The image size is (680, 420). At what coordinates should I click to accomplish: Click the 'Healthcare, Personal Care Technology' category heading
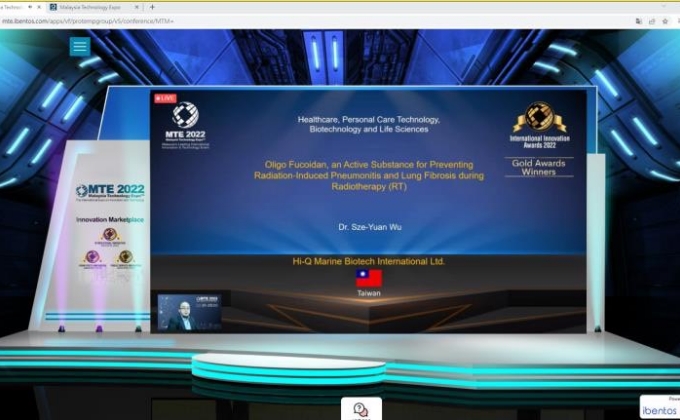click(369, 124)
